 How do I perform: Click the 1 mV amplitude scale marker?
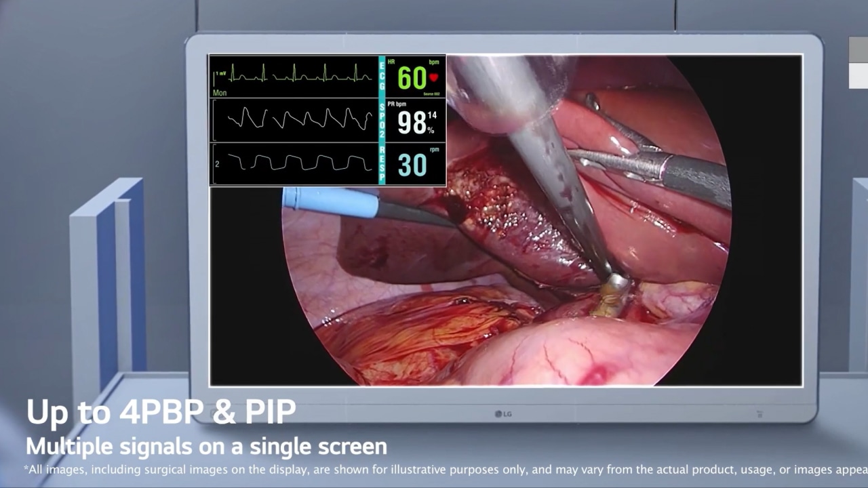(x=220, y=73)
